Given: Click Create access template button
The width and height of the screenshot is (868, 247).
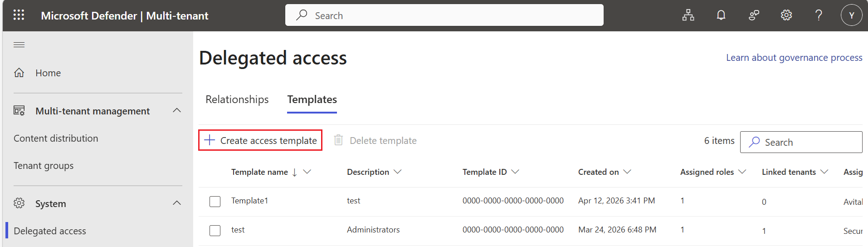Looking at the screenshot, I should click(x=260, y=140).
